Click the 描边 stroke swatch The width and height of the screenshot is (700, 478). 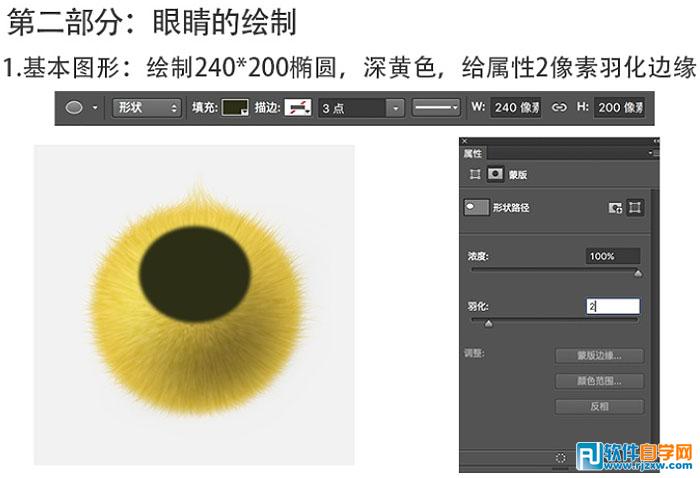click(x=298, y=108)
